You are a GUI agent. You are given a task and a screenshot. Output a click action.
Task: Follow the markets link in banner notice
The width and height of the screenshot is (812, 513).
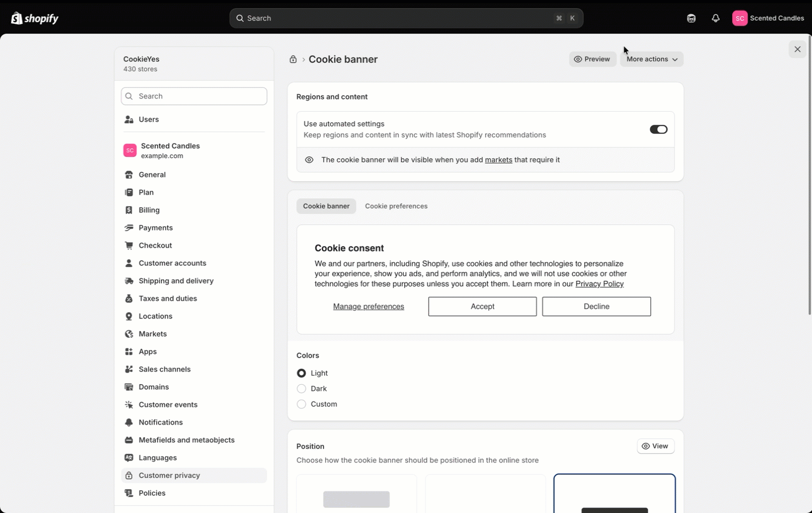pyautogui.click(x=498, y=160)
